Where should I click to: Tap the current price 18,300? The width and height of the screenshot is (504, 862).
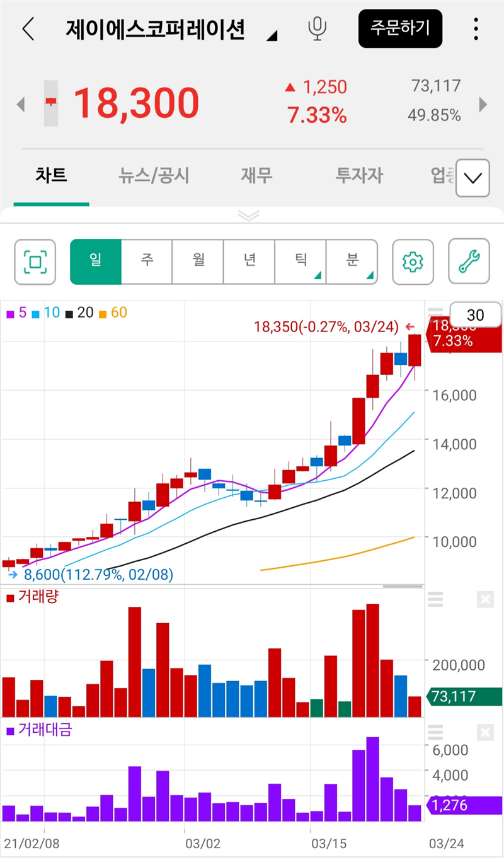coord(137,103)
